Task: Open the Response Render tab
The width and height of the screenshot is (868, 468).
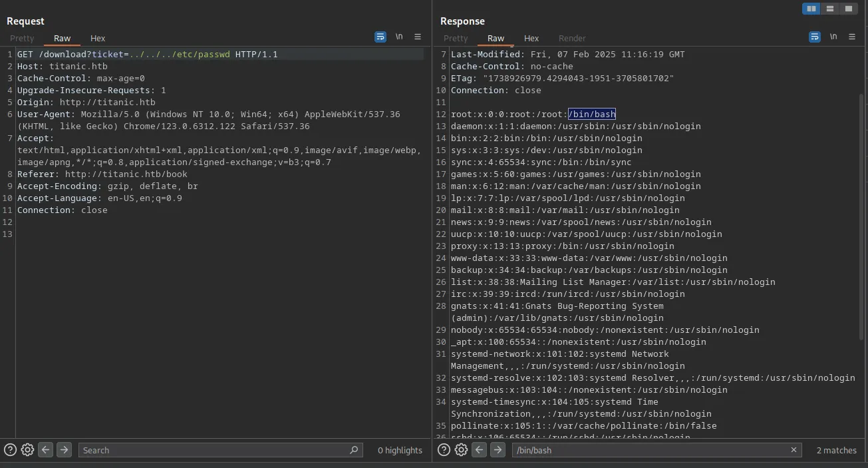Action: pos(572,39)
